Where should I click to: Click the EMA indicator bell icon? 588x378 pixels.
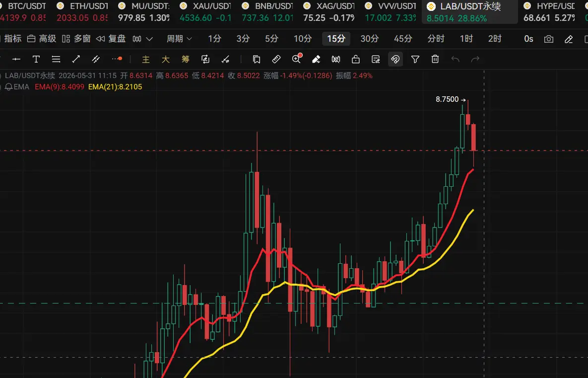[8, 87]
